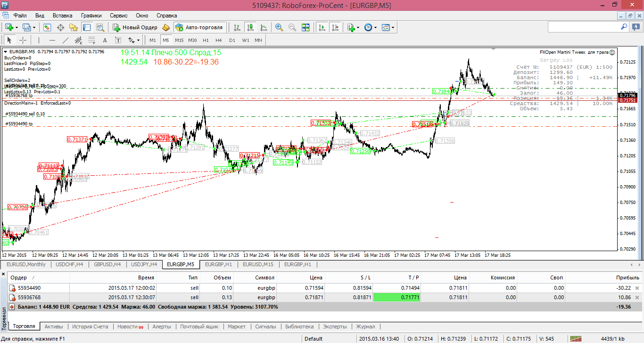
Task: Switch timeframe to H4
Action: click(219, 40)
